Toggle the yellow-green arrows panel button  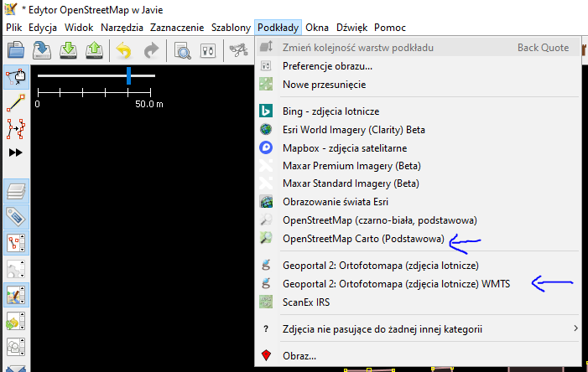(x=16, y=321)
